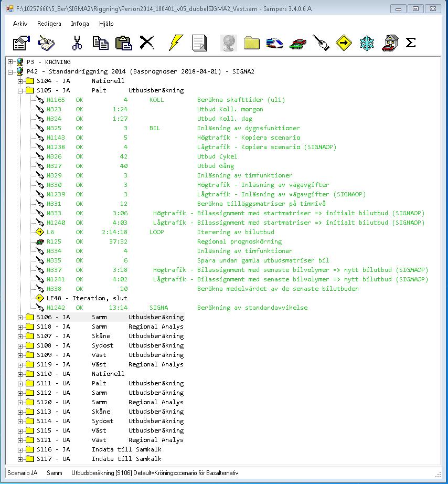This screenshot has width=448, height=484.
Task: Select S108 - JA Sydost Utbudsberäkning row
Action: (x=110, y=345)
